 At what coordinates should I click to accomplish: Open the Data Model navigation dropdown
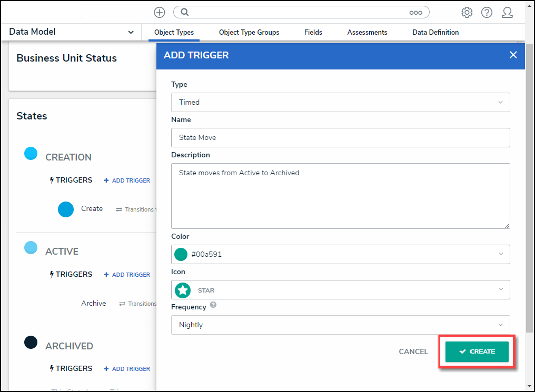pyautogui.click(x=72, y=32)
